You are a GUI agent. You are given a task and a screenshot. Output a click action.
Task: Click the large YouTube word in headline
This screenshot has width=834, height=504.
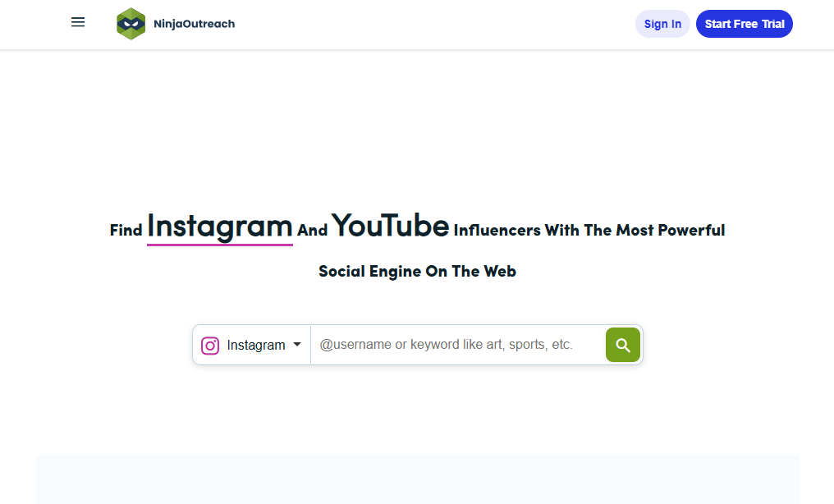pos(390,226)
